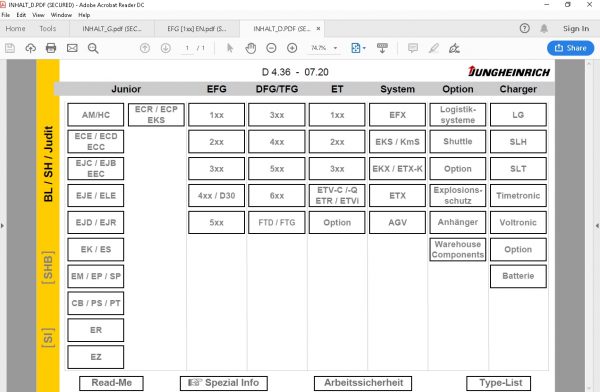Open the Edit menu
The image size is (600, 392).
[x=21, y=15]
